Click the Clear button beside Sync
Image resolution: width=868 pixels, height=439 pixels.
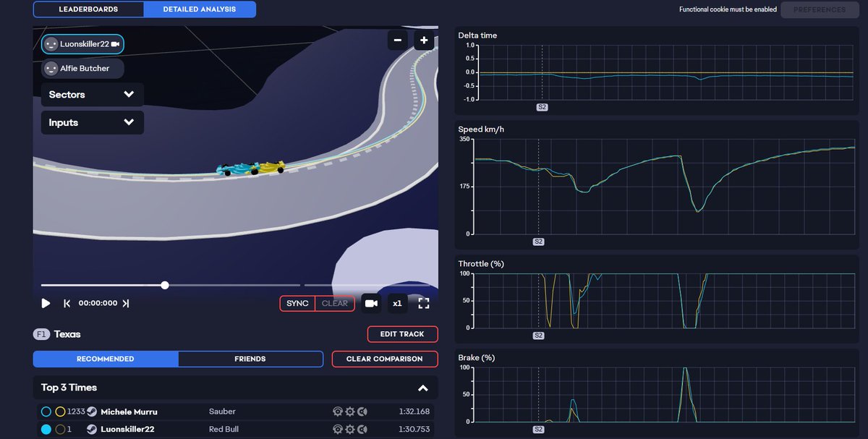coord(335,303)
